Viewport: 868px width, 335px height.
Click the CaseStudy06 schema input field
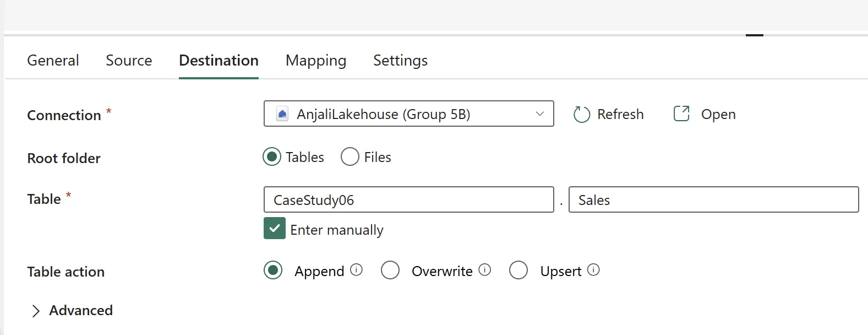[409, 199]
